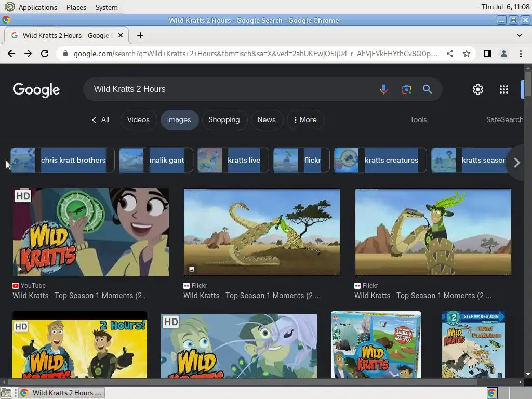Screen dimensions: 532x399
Task: Select the Images tab
Action: (179, 120)
